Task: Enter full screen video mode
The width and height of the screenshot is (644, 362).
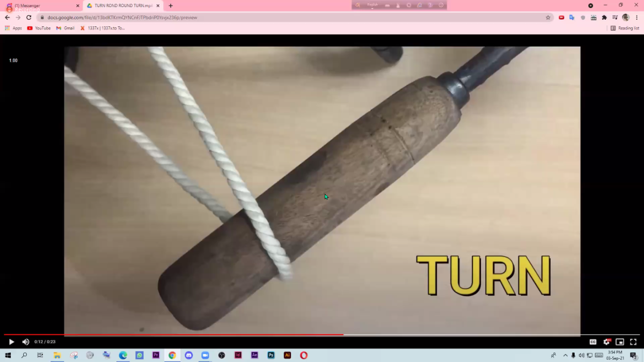Action: point(633,342)
